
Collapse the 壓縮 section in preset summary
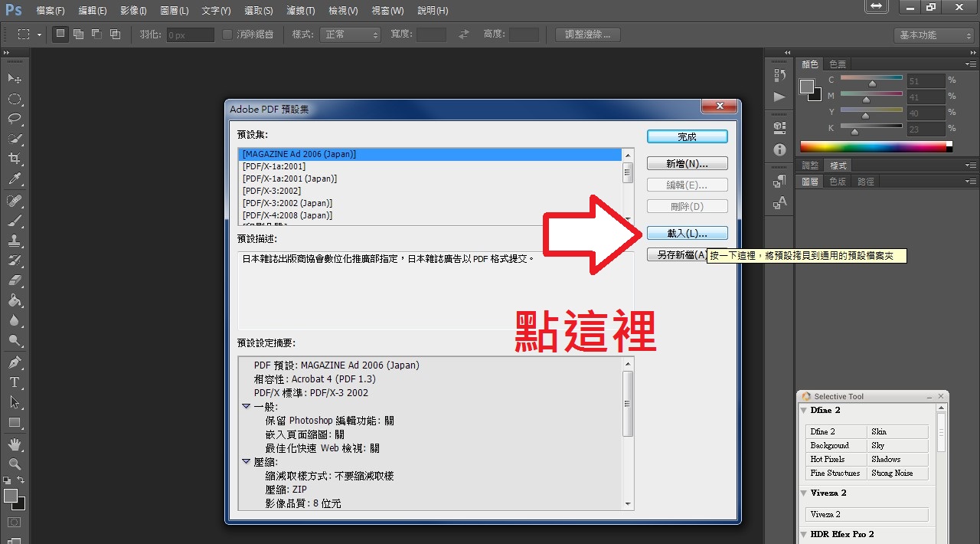point(247,462)
